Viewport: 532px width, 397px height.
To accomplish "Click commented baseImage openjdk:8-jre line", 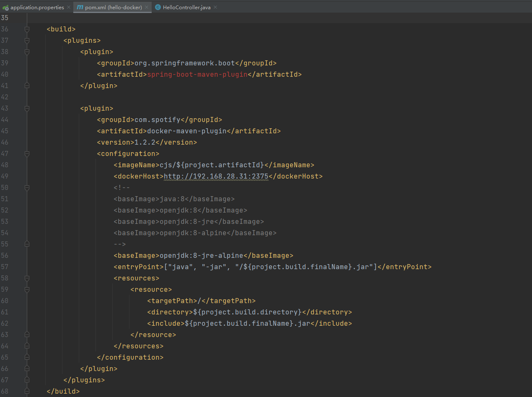I will point(189,222).
